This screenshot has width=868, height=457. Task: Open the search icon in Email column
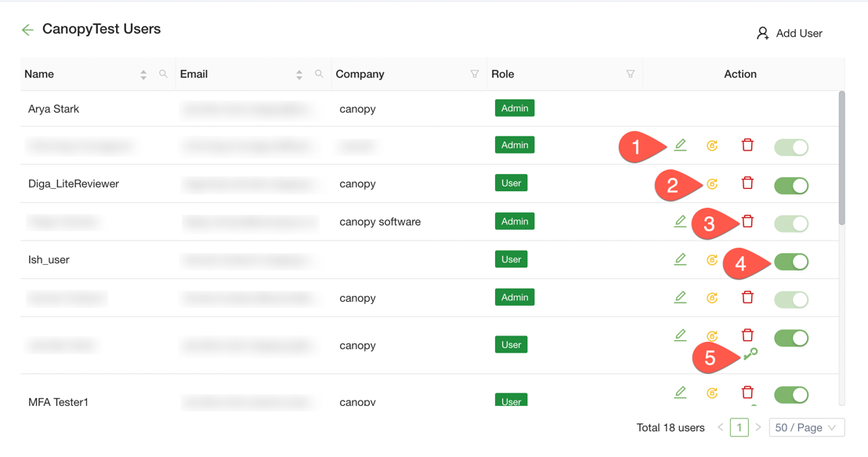[x=319, y=74]
